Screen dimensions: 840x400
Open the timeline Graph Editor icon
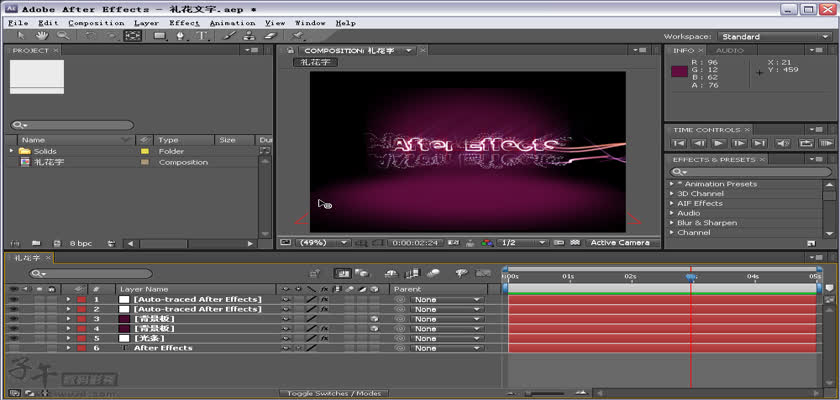[x=483, y=274]
